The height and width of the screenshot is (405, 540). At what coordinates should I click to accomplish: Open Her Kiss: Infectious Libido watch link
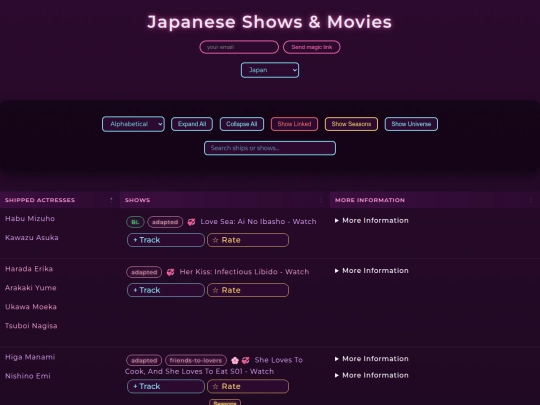tap(245, 272)
